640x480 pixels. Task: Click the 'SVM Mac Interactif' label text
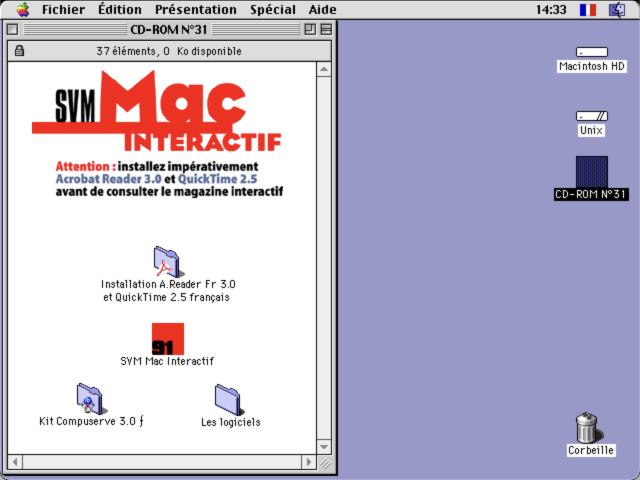coord(167,361)
